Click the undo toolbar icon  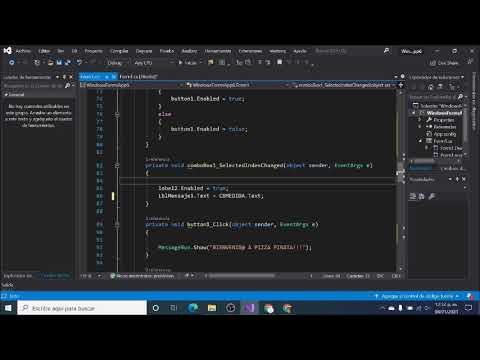(x=79, y=62)
